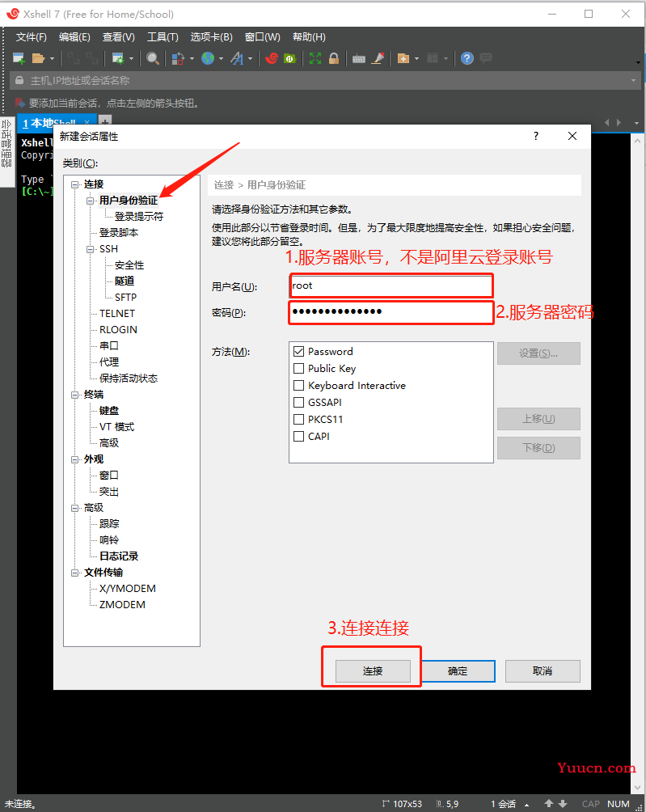Click the keyboard key-mapping toolbar icon
646x812 pixels.
pyautogui.click(x=359, y=59)
